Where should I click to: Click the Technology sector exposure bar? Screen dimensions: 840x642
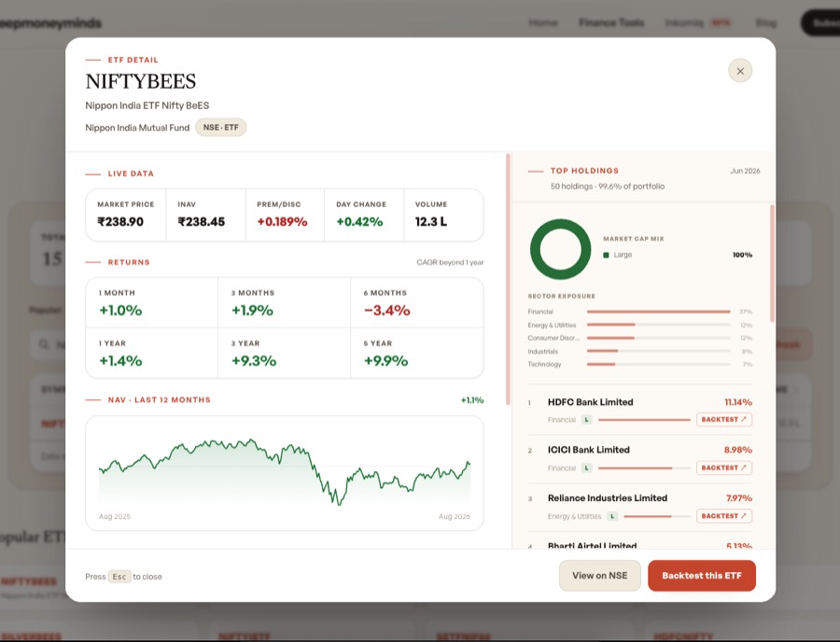click(x=658, y=364)
